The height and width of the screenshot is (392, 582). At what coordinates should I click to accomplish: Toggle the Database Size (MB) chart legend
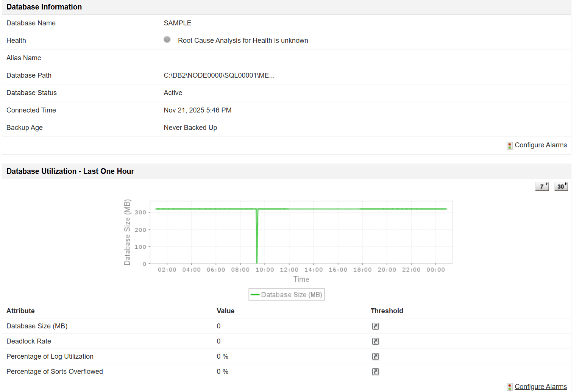286,294
